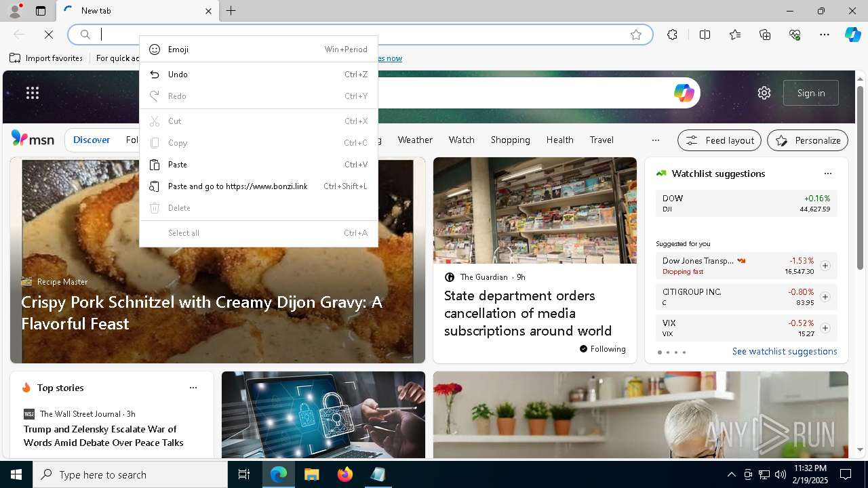The width and height of the screenshot is (868, 488).
Task: Select Paste and go to bonzi.link
Action: (x=258, y=186)
